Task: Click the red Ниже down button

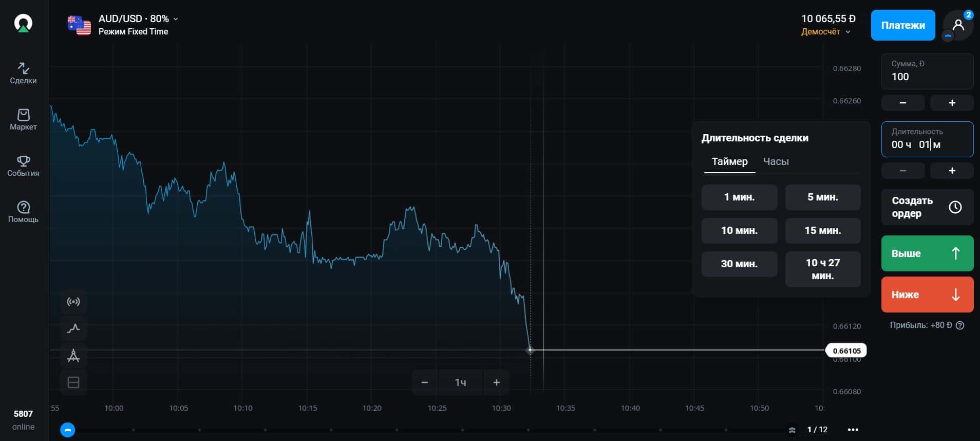Action: 927,295
